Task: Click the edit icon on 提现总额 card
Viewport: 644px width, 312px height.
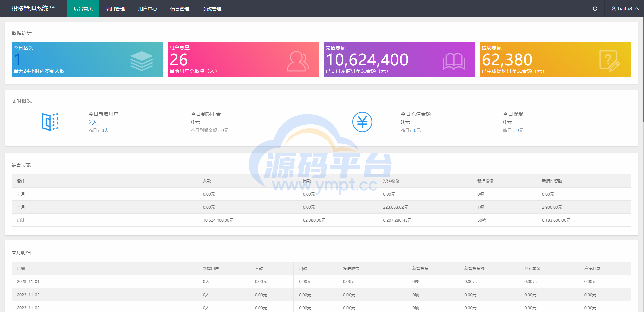Action: (x=609, y=61)
